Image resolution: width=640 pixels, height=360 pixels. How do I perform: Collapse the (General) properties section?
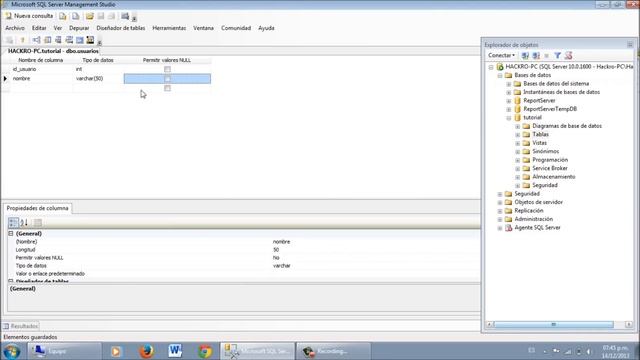11,233
